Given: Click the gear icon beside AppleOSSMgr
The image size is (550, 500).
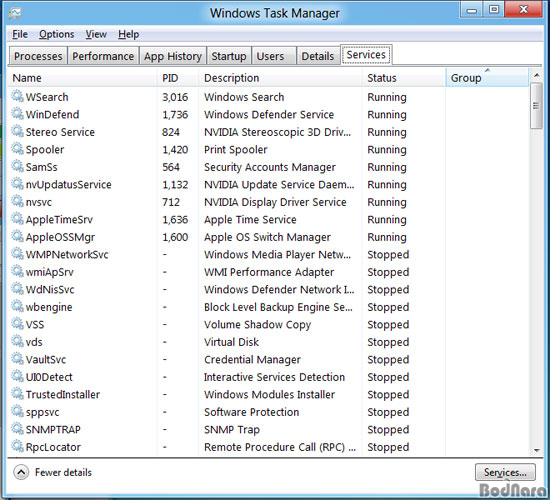Looking at the screenshot, I should [x=17, y=236].
